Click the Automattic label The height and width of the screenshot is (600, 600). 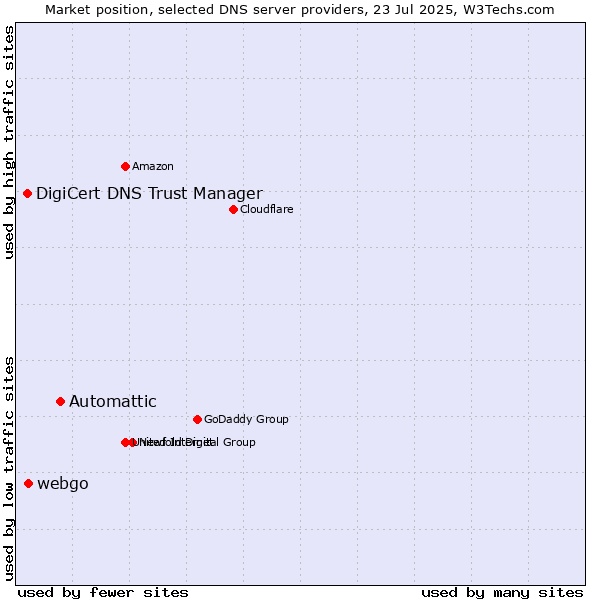click(x=113, y=401)
